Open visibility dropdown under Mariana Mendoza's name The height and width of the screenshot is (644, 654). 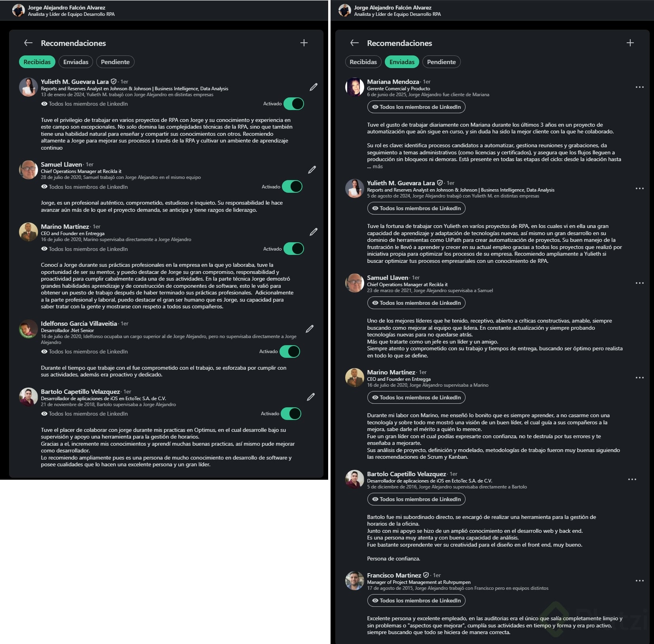(x=416, y=107)
